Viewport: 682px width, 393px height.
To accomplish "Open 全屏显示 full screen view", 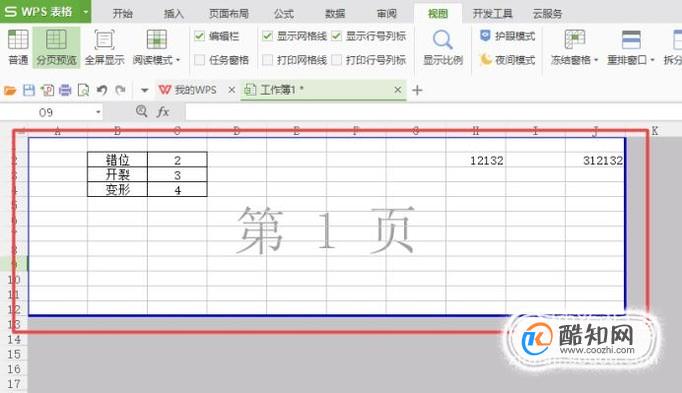I will (x=104, y=47).
